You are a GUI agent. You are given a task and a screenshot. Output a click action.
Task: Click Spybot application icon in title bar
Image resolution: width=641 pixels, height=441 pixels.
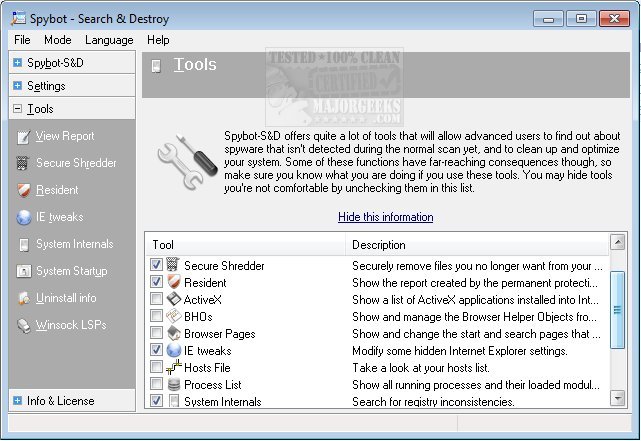click(18, 18)
